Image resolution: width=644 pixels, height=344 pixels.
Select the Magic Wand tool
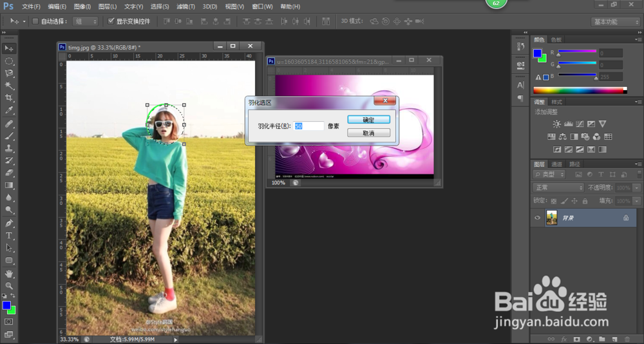coord(9,86)
